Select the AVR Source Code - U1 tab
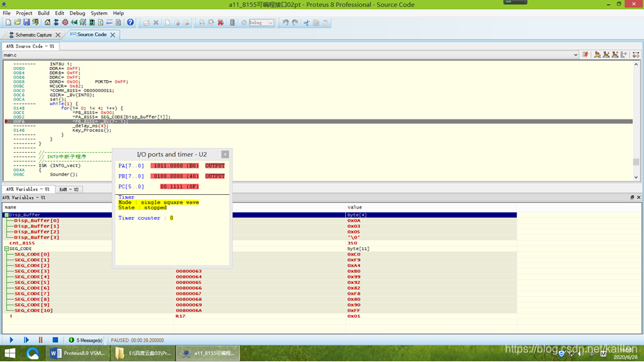644x362 pixels. pos(30,46)
